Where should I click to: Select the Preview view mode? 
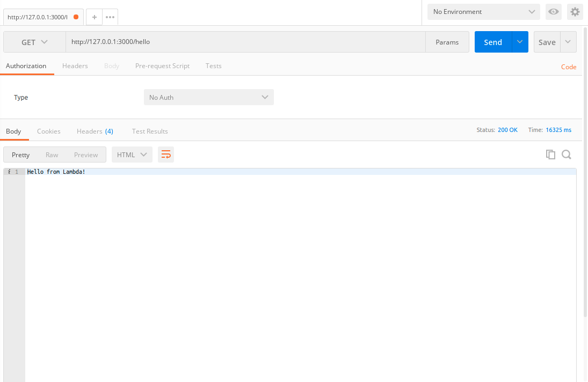point(86,155)
